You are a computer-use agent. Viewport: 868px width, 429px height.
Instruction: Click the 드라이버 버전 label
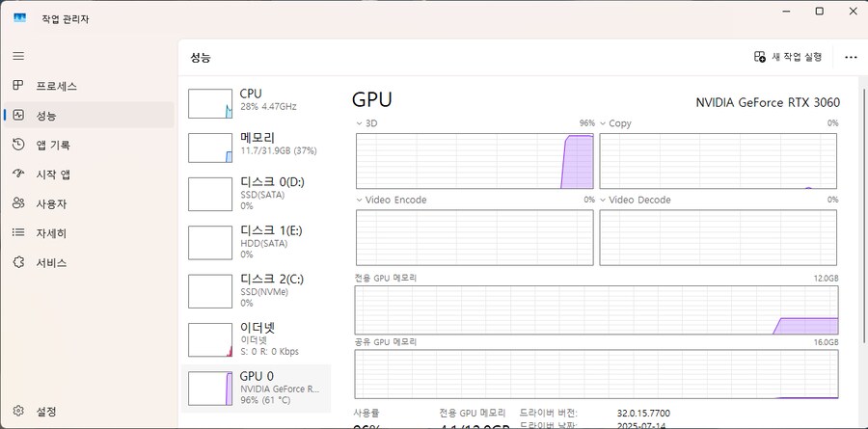[x=549, y=413]
